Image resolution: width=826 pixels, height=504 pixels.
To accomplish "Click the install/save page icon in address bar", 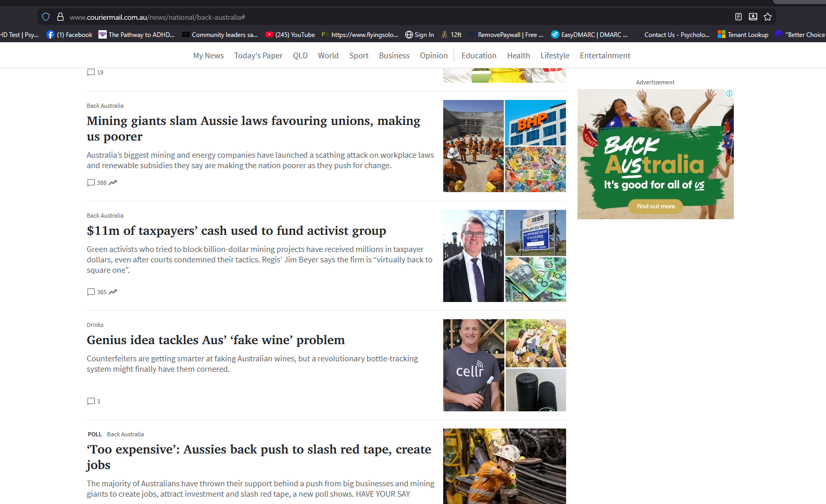I will tap(753, 17).
